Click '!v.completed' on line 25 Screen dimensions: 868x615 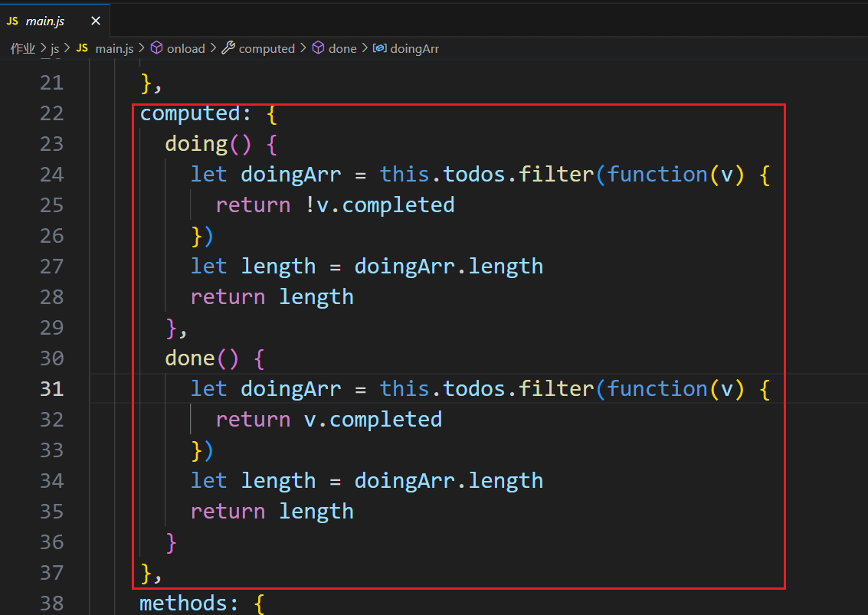(379, 205)
